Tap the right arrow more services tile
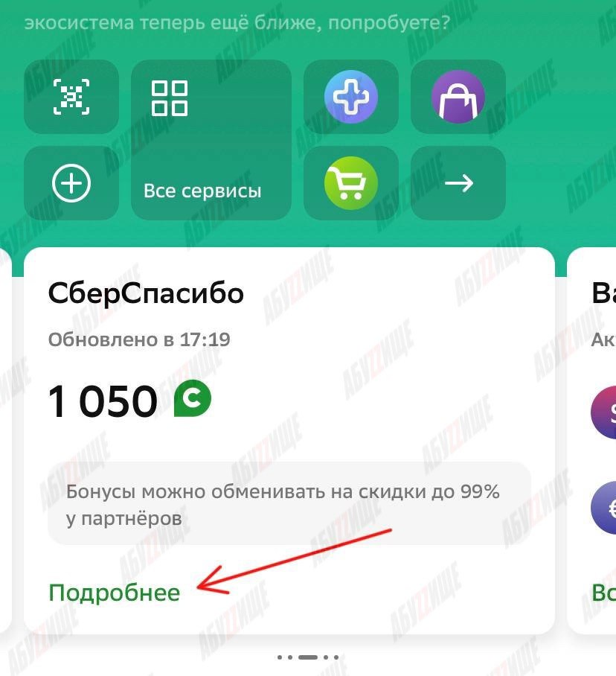 (x=458, y=183)
